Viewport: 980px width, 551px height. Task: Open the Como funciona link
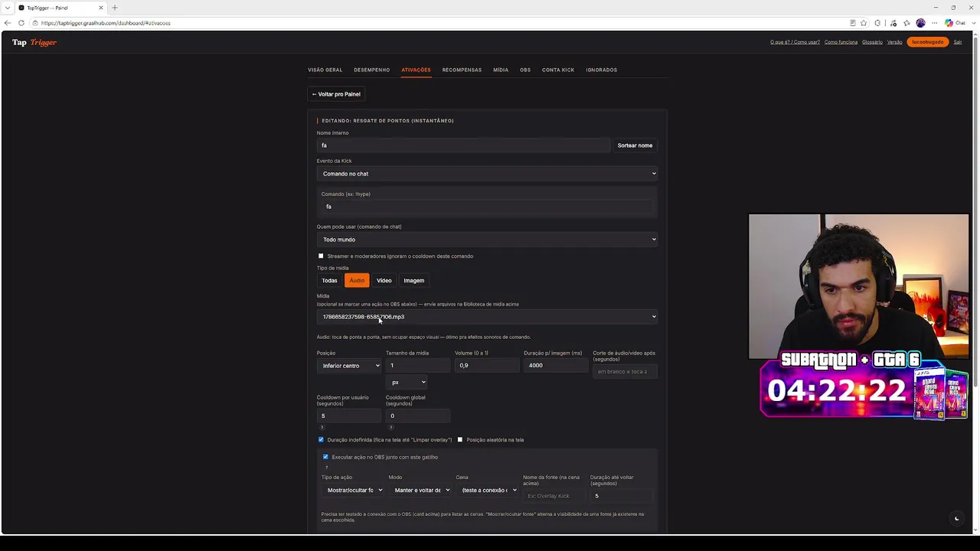841,42
